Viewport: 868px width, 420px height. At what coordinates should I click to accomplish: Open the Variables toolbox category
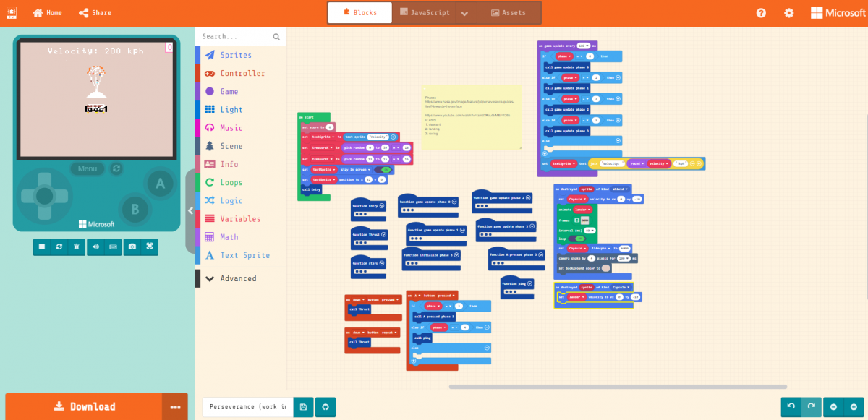240,219
